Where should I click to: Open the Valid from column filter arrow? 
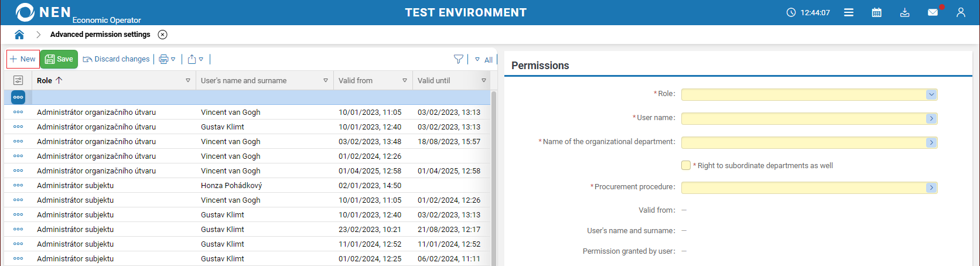[x=405, y=80]
